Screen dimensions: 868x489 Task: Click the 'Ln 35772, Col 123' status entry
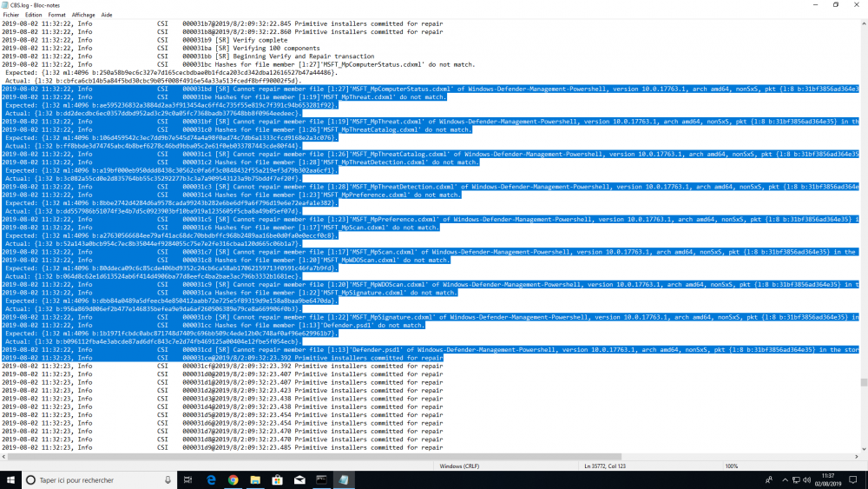(x=605, y=466)
